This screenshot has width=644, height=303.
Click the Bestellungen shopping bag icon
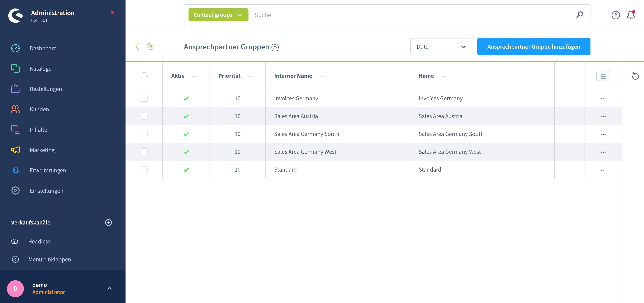(16, 89)
